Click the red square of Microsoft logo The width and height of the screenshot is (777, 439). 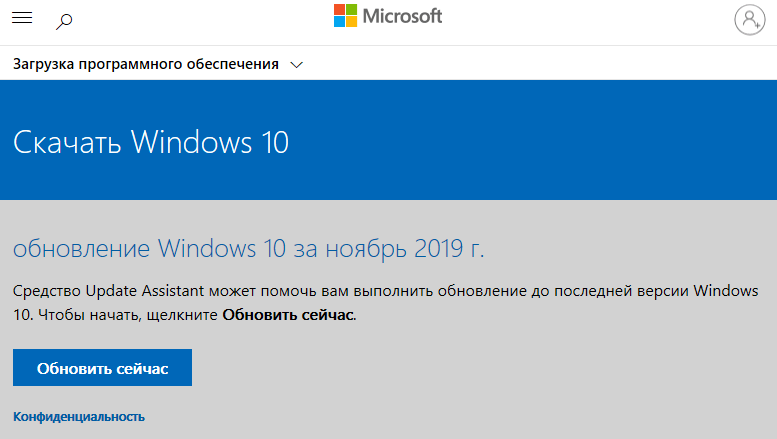click(339, 9)
